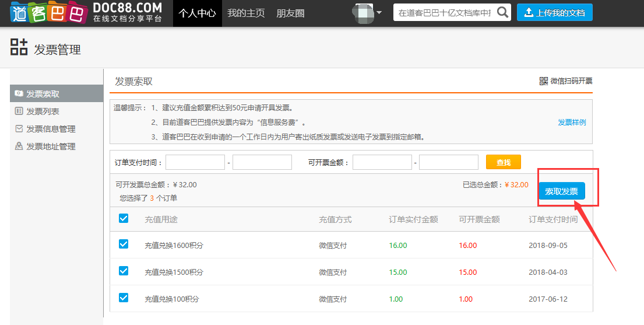Click the blue 索取发票 button
The height and width of the screenshot is (325, 644).
pos(561,191)
